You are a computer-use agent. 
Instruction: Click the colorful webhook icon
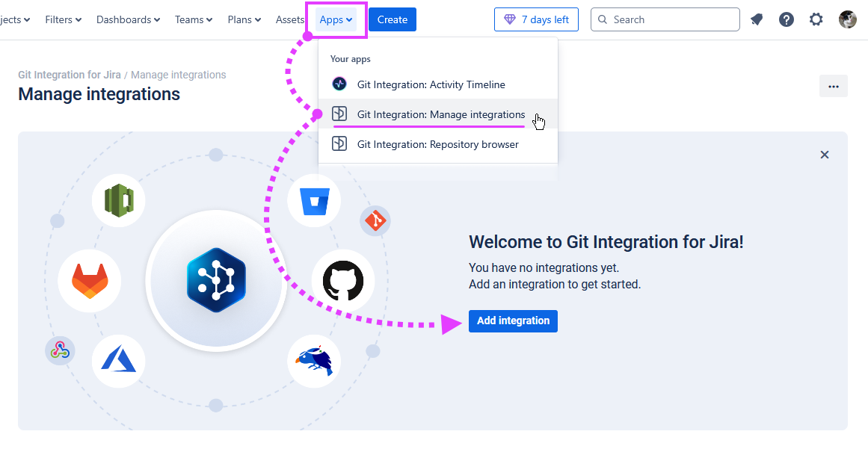(x=60, y=350)
